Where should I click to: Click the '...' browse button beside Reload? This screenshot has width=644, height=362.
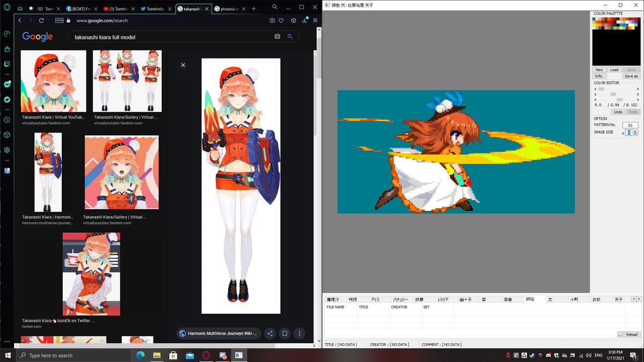click(620, 334)
